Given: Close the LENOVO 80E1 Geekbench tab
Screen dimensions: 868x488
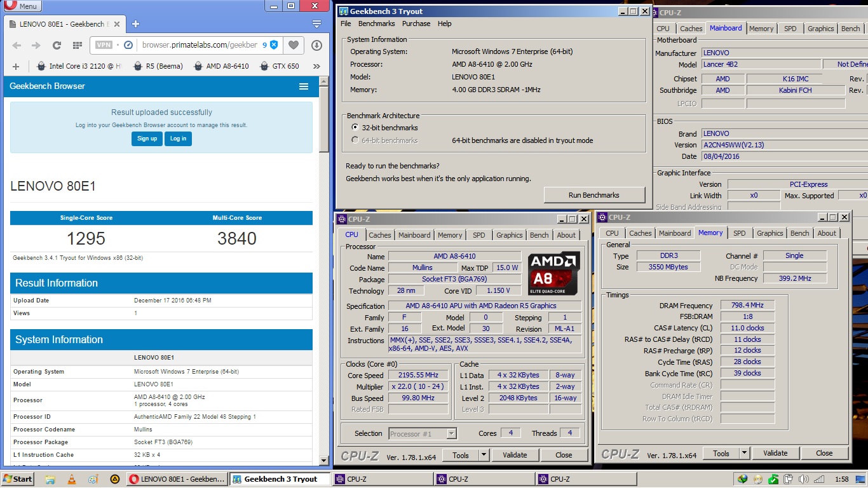Looking at the screenshot, I should click(x=118, y=24).
